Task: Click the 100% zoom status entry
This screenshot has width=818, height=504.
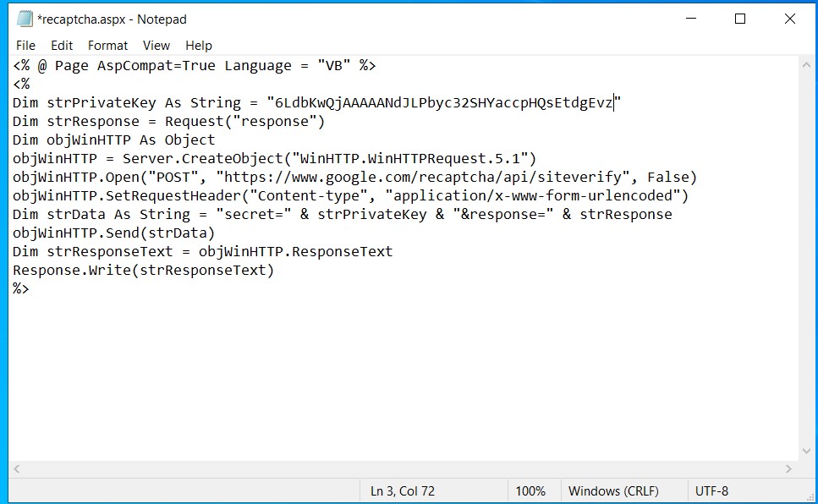Action: [x=530, y=491]
